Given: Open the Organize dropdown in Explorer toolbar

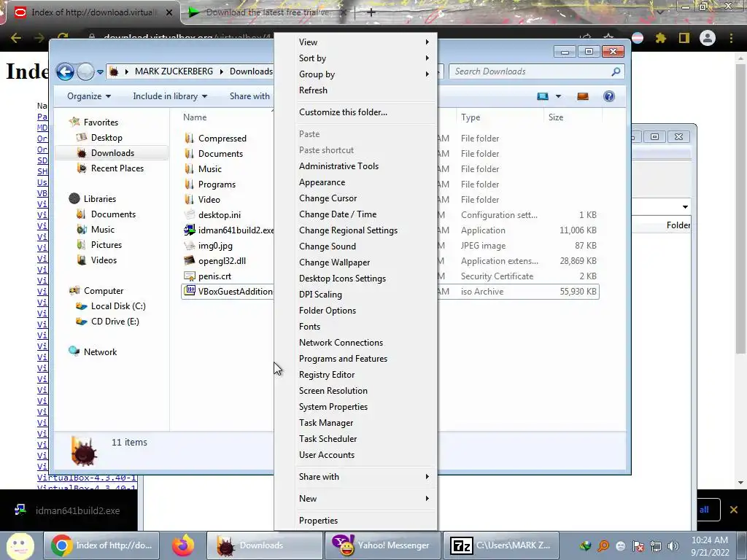Looking at the screenshot, I should [x=88, y=96].
